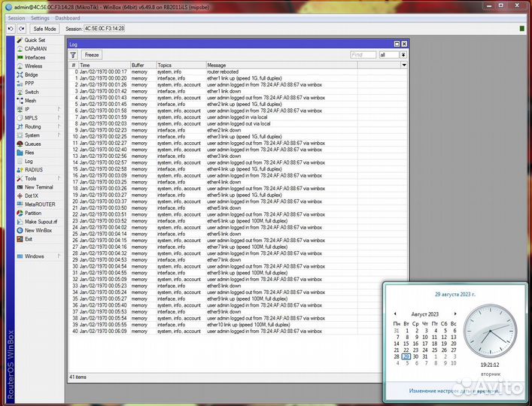Open the 'all' topic filter dropdown
This screenshot has height=406, width=532.
[x=403, y=55]
